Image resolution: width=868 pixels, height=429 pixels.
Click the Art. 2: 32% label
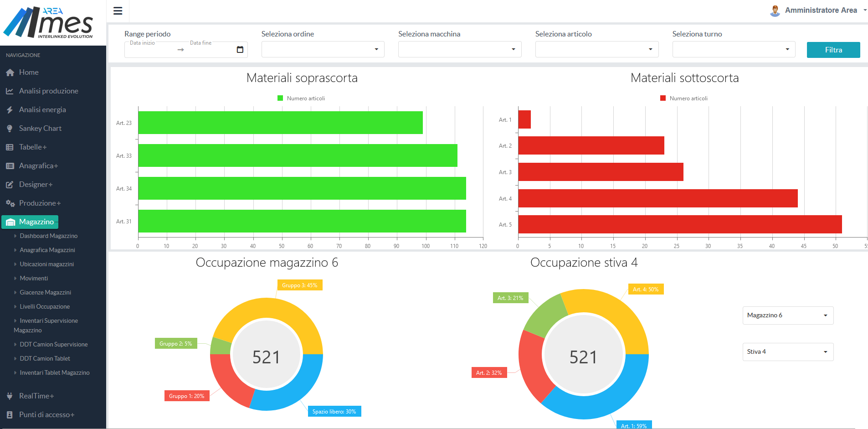[489, 373]
